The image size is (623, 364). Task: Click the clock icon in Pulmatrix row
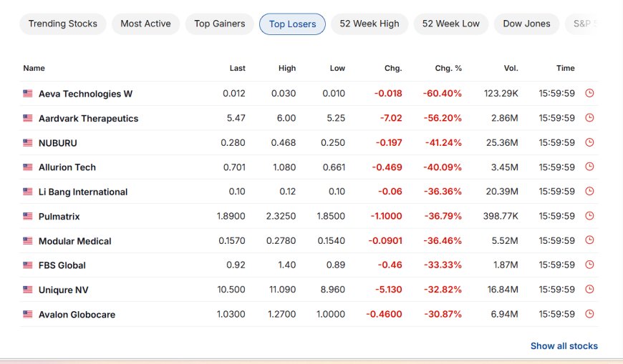(x=589, y=216)
